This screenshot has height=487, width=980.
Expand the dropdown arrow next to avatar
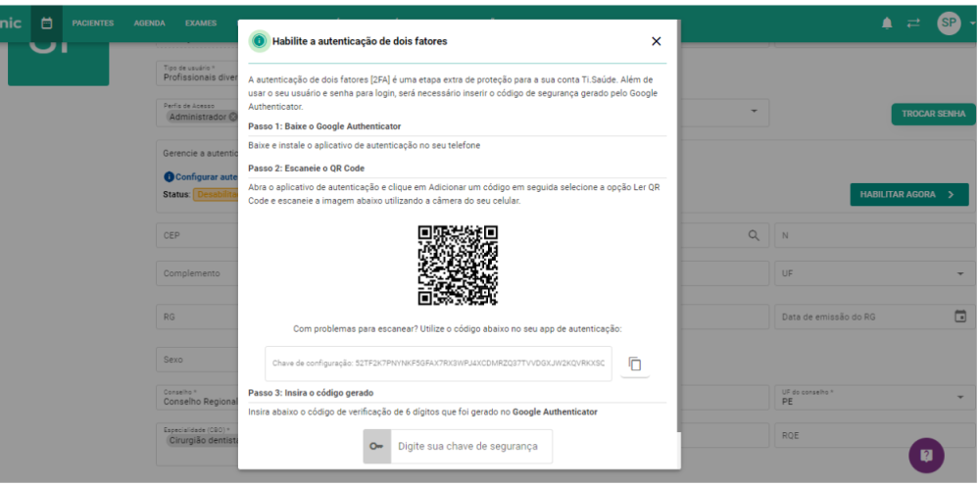pyautogui.click(x=972, y=24)
